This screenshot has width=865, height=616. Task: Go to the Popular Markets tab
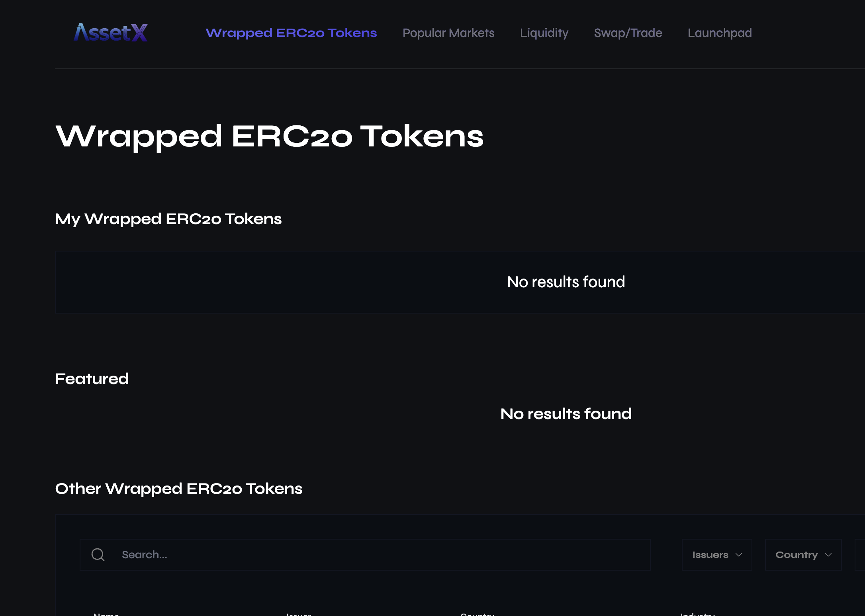click(x=448, y=33)
